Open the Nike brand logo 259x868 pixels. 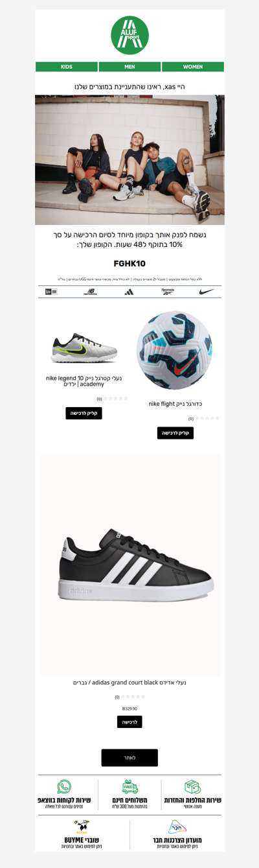pyautogui.click(x=207, y=292)
